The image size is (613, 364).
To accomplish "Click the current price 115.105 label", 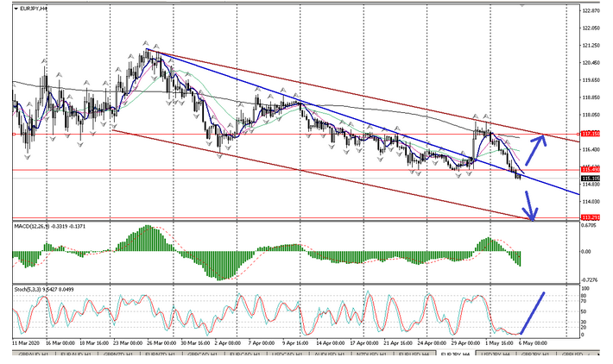I will pos(591,179).
